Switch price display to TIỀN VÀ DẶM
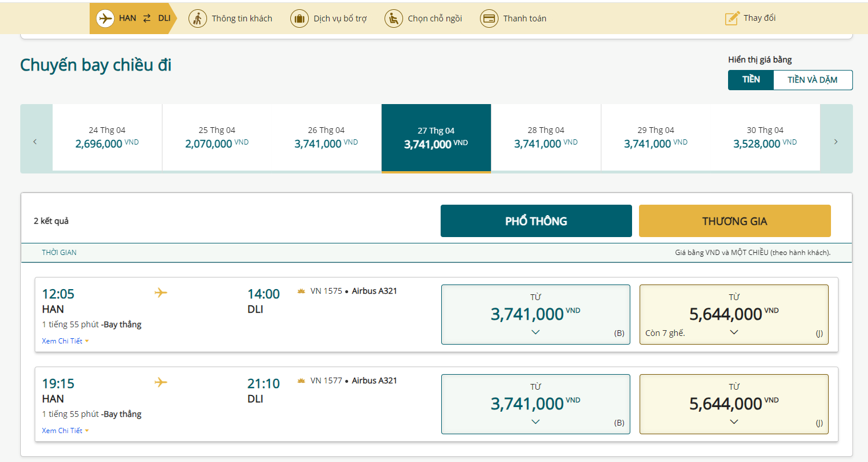 812,80
